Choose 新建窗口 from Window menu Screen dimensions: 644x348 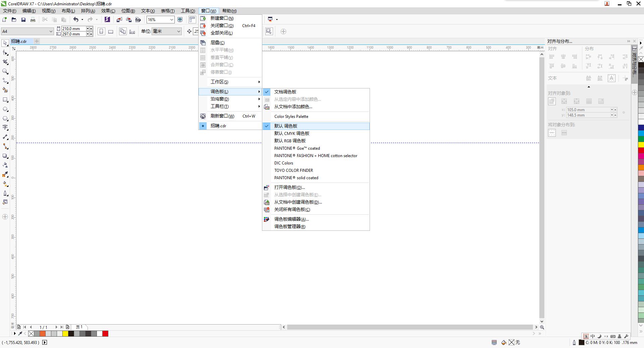(x=230, y=18)
